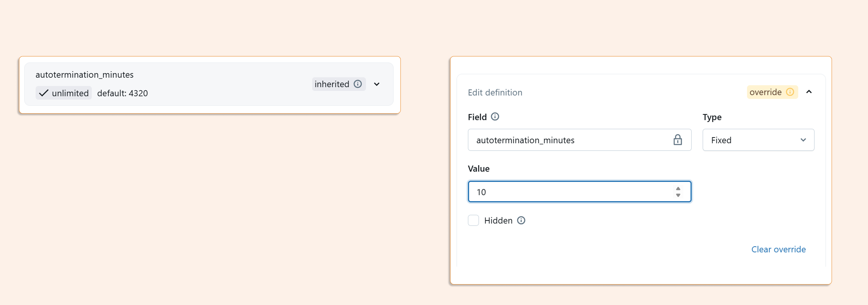Select the unlimited chip

[x=64, y=93]
